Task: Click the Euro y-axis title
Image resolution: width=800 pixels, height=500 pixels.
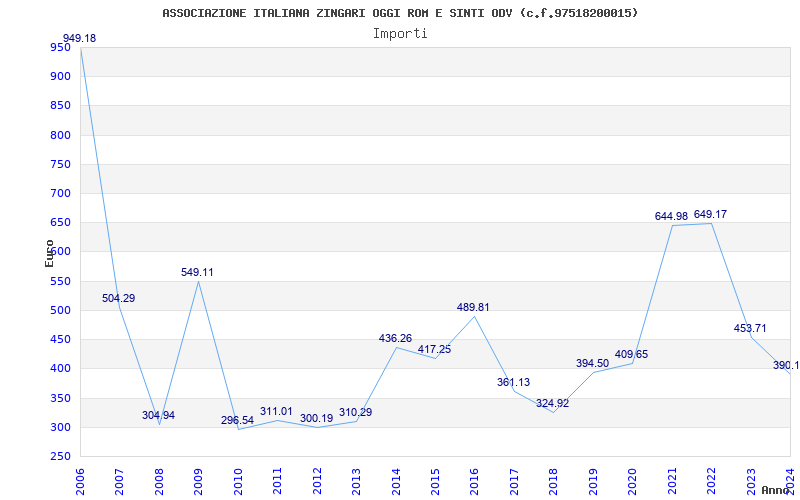Action: pos(49,253)
